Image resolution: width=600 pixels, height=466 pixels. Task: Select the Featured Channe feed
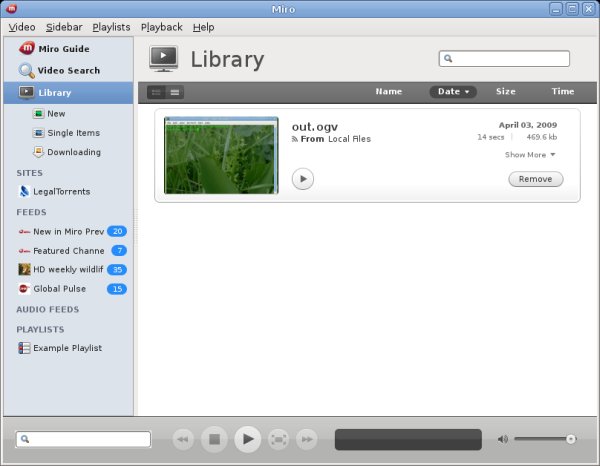[x=68, y=251]
